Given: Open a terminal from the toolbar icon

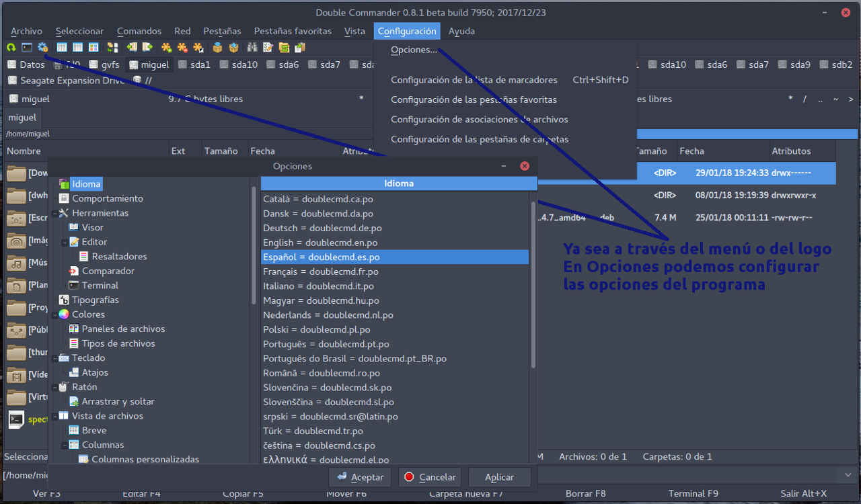Looking at the screenshot, I should pyautogui.click(x=26, y=47).
